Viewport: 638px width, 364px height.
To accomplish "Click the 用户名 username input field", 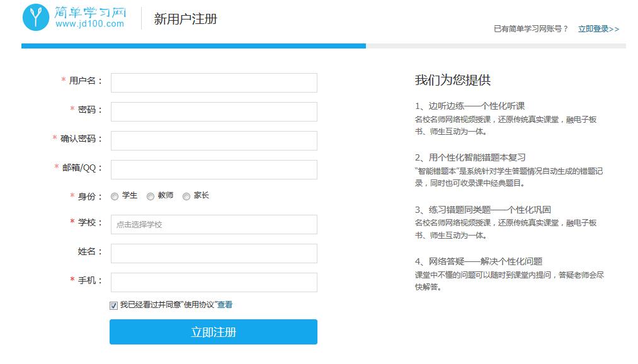I will click(x=214, y=82).
